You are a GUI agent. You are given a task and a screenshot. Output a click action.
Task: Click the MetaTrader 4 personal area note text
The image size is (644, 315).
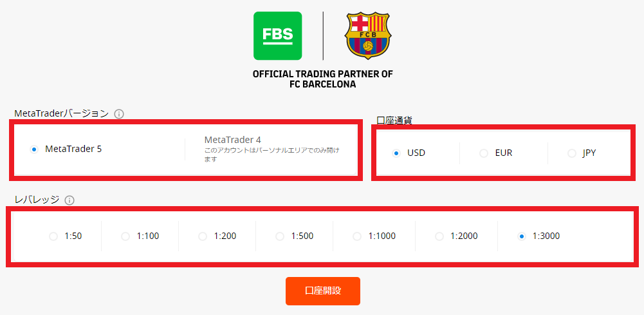click(x=272, y=155)
